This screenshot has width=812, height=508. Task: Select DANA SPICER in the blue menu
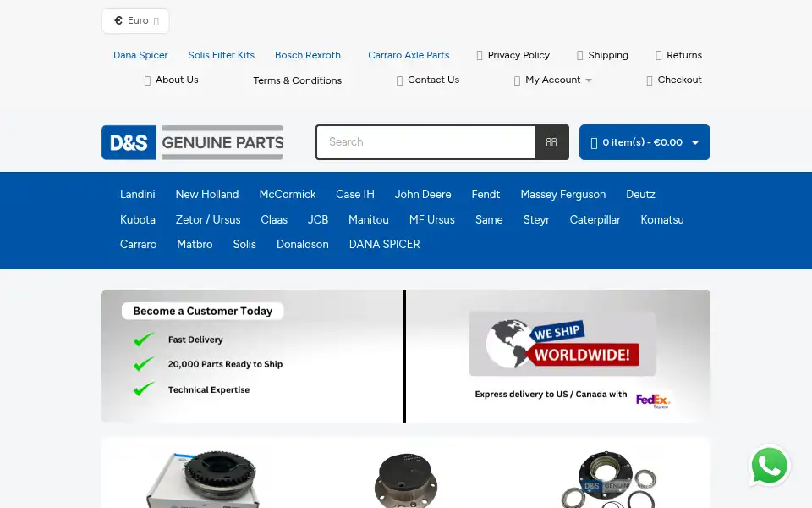tap(384, 244)
